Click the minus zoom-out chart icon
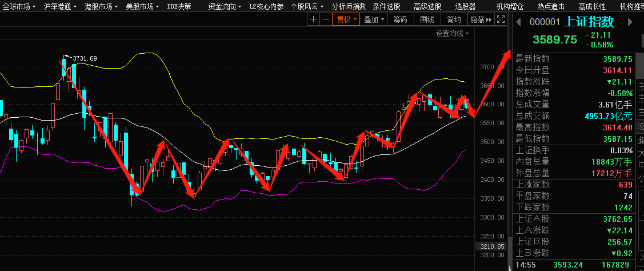The width and height of the screenshot is (644, 271). [x=326, y=19]
